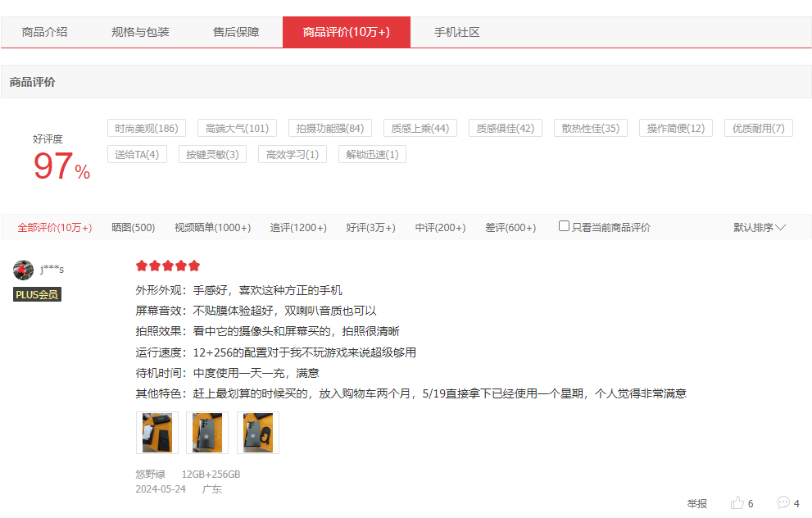The width and height of the screenshot is (812, 518).
Task: Click the 按键灵敏(3) tag
Action: (x=212, y=154)
